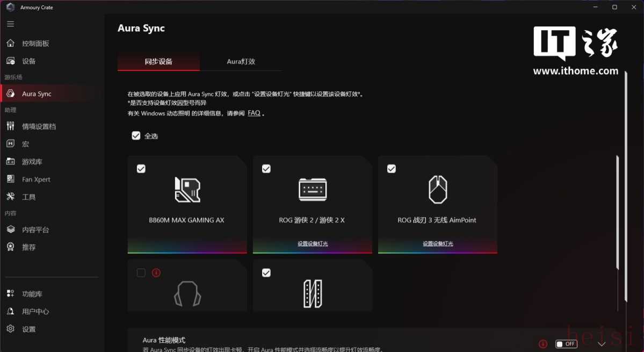
Task: Select the 同步设备 tab
Action: pyautogui.click(x=158, y=61)
